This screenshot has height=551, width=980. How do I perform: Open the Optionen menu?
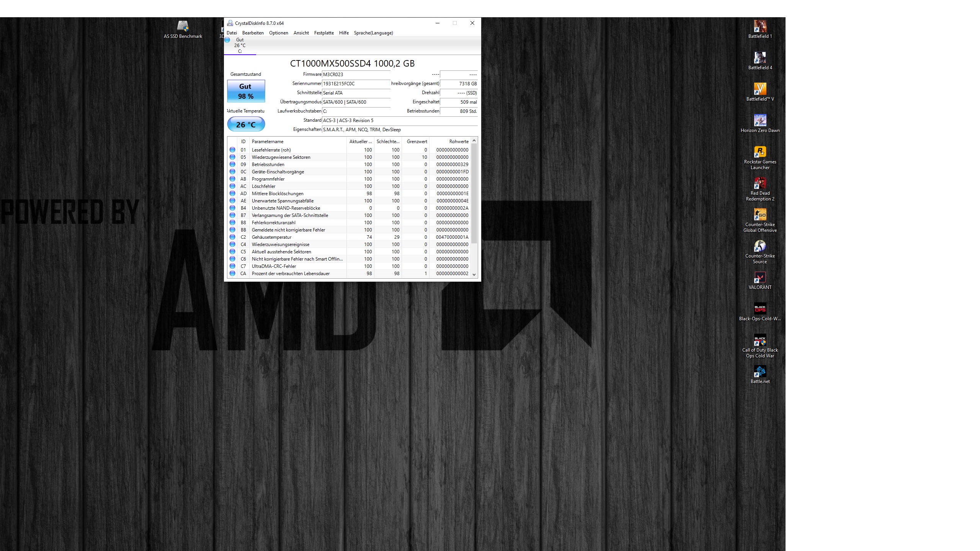tap(278, 33)
